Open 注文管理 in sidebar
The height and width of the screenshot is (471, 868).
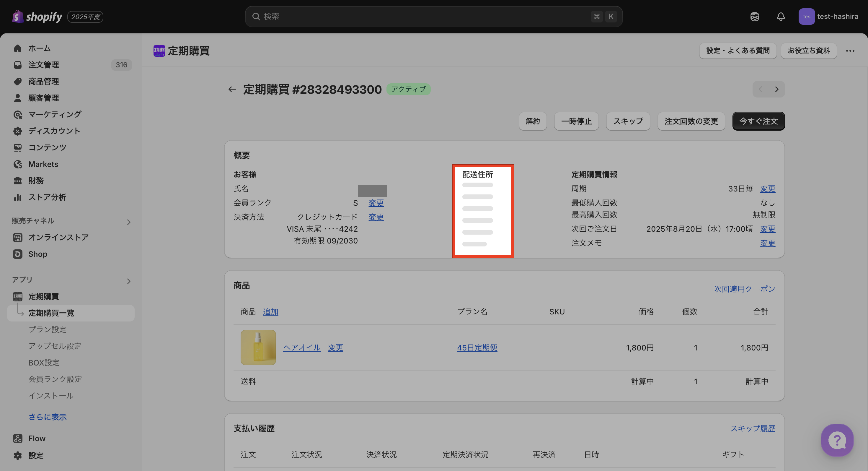pyautogui.click(x=43, y=65)
